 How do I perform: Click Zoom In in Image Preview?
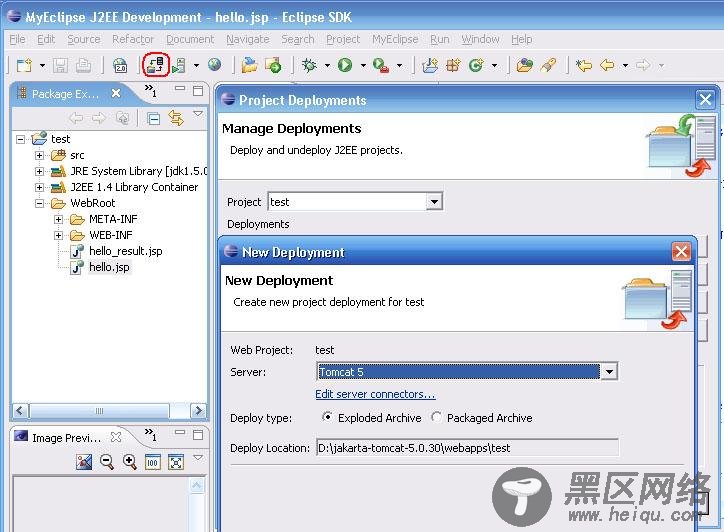pos(130,462)
